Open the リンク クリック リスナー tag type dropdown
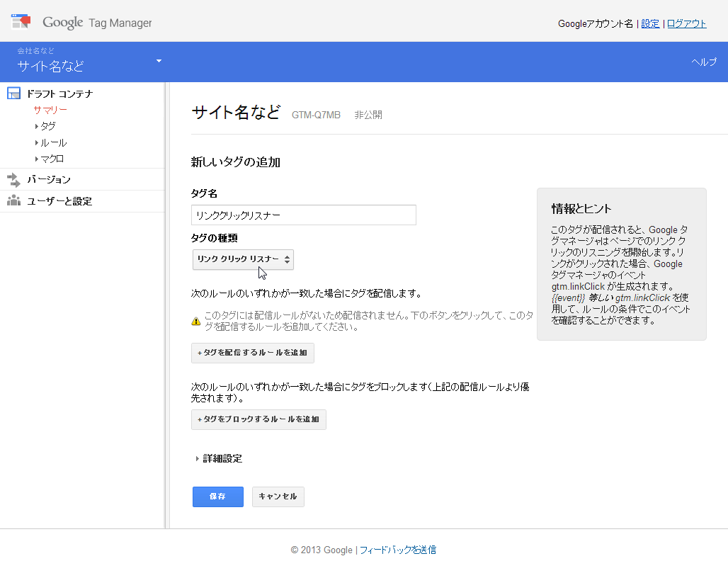Screen dimensions: 728x561 243,260
